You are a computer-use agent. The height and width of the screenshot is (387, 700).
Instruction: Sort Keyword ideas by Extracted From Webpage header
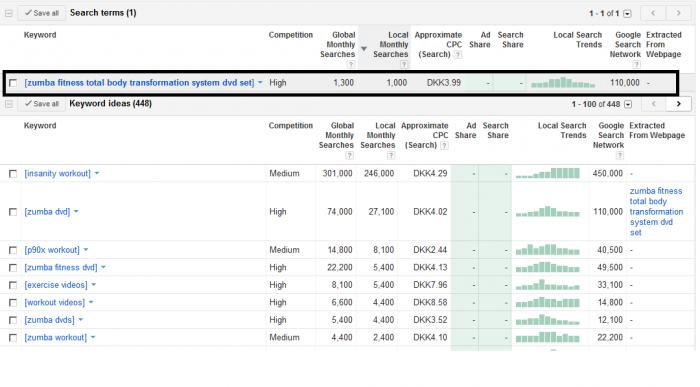coord(657,130)
